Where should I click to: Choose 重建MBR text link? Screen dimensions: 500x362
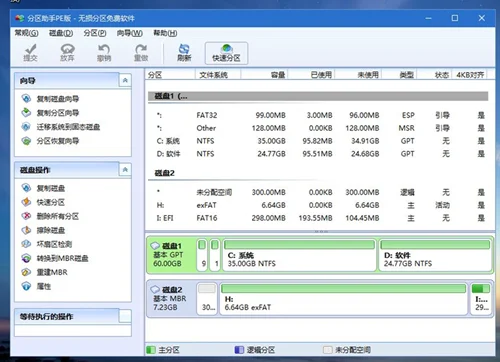click(x=52, y=272)
